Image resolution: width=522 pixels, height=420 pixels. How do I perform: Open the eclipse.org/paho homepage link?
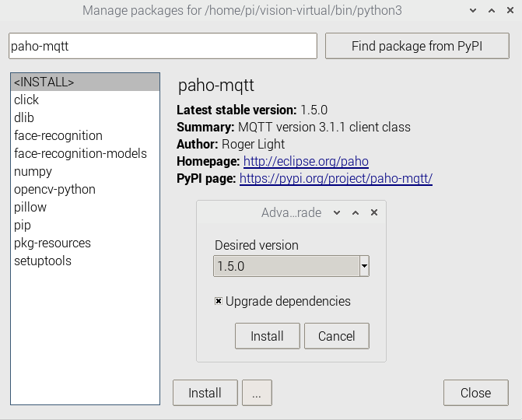(306, 161)
